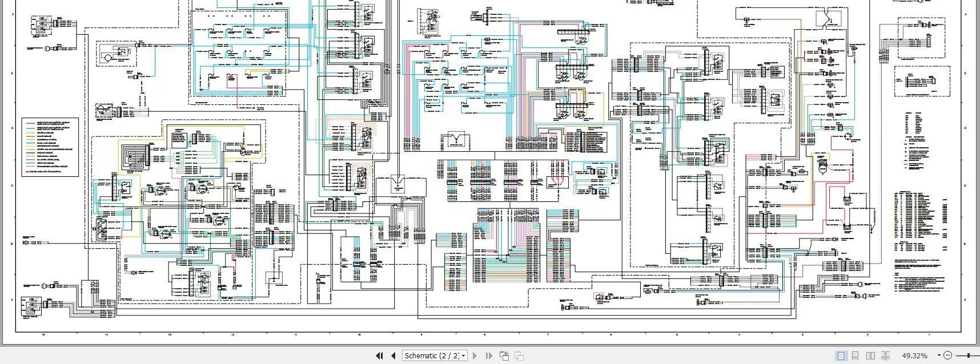Go to the previous page

[x=393, y=355]
